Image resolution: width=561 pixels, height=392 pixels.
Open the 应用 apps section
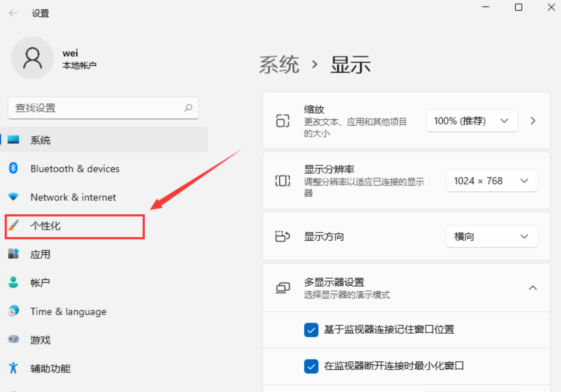13,254
